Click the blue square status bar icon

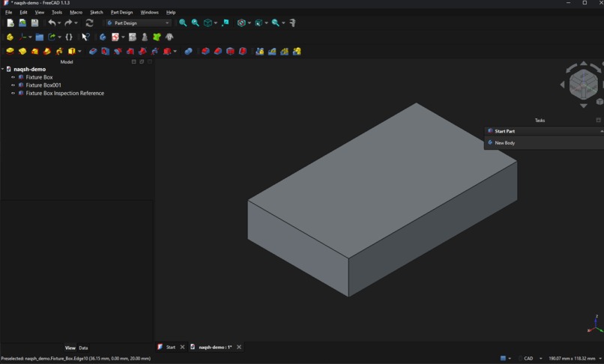tap(503, 359)
